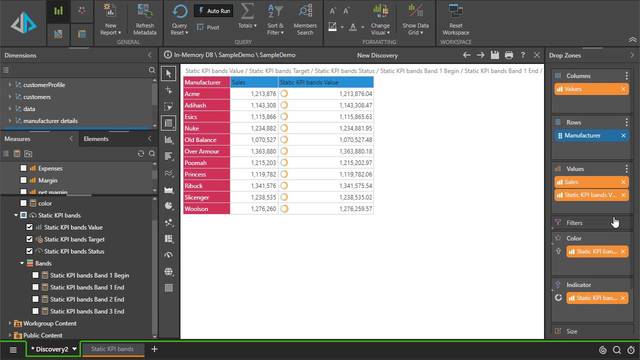The image size is (640, 360).
Task: Refresh the Measures list
Action: pos(141,154)
